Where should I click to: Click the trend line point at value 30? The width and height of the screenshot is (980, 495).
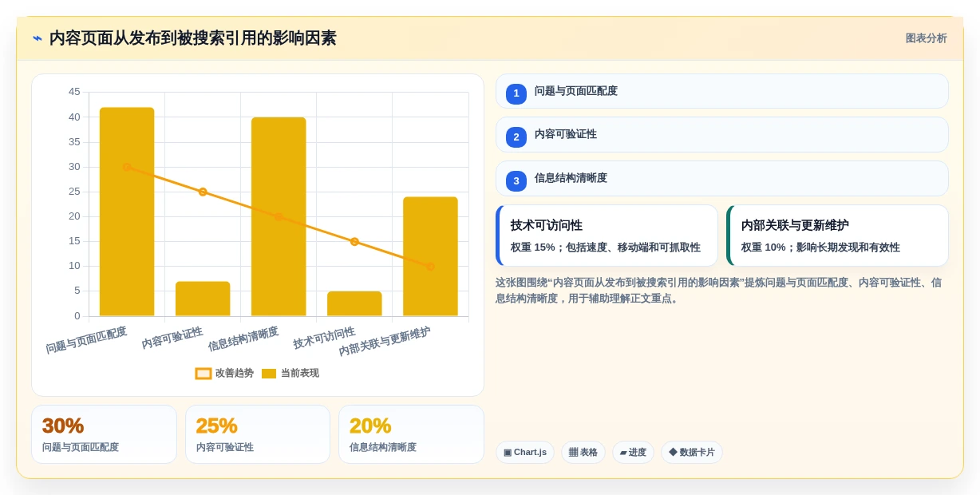pyautogui.click(x=127, y=167)
